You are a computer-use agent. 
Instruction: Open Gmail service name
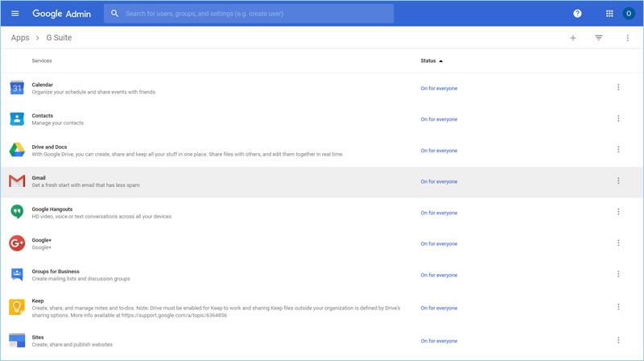(x=39, y=177)
